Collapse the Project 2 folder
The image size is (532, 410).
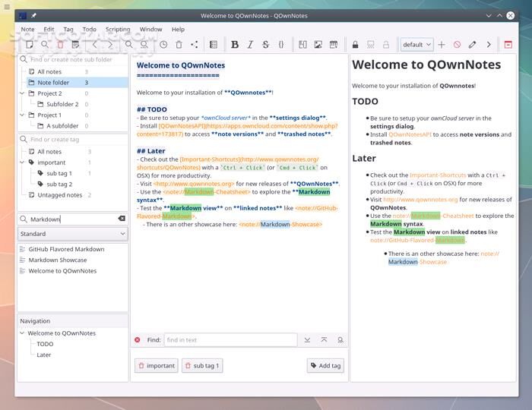coord(22,93)
